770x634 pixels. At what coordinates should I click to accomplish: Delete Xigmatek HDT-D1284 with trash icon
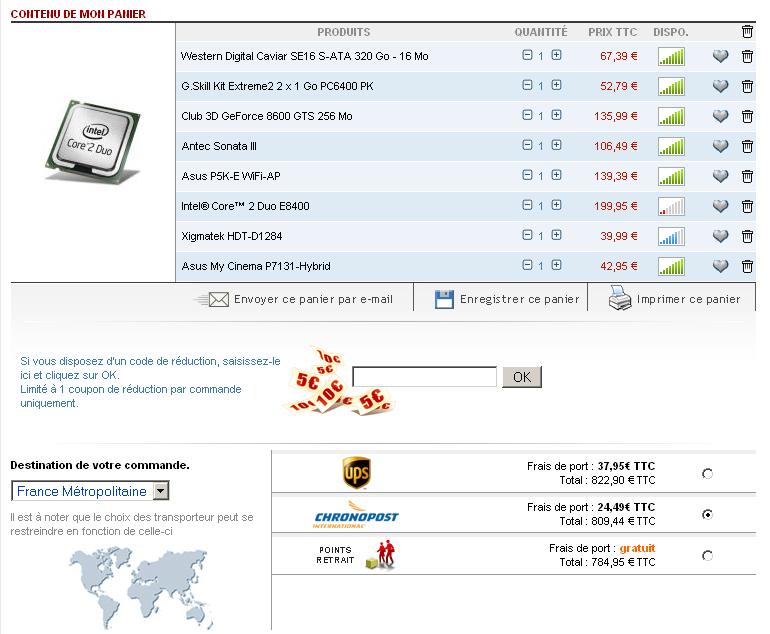[747, 236]
